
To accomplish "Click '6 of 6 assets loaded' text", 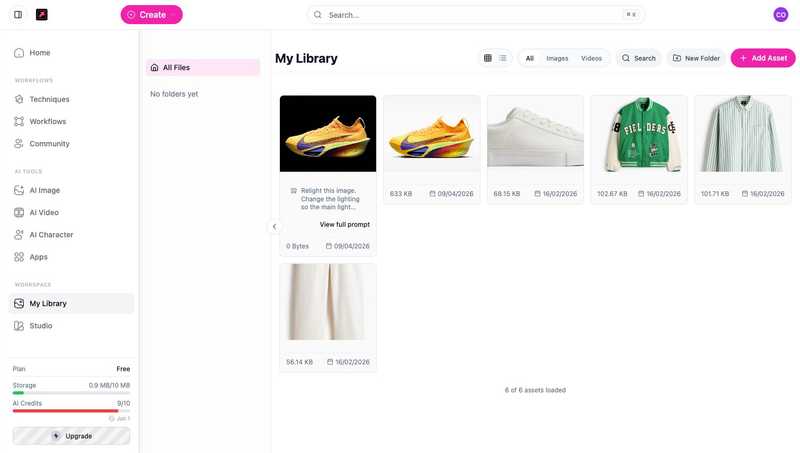I will (535, 390).
